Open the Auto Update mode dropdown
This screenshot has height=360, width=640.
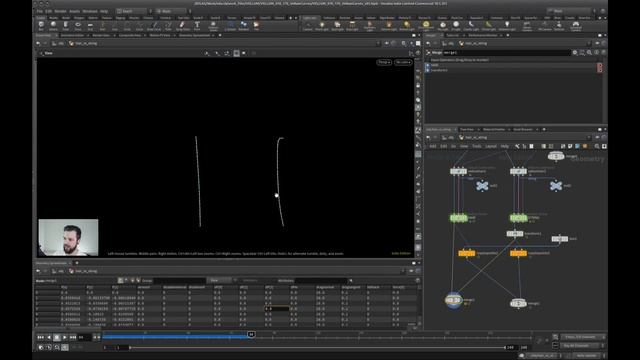[x=586, y=356]
